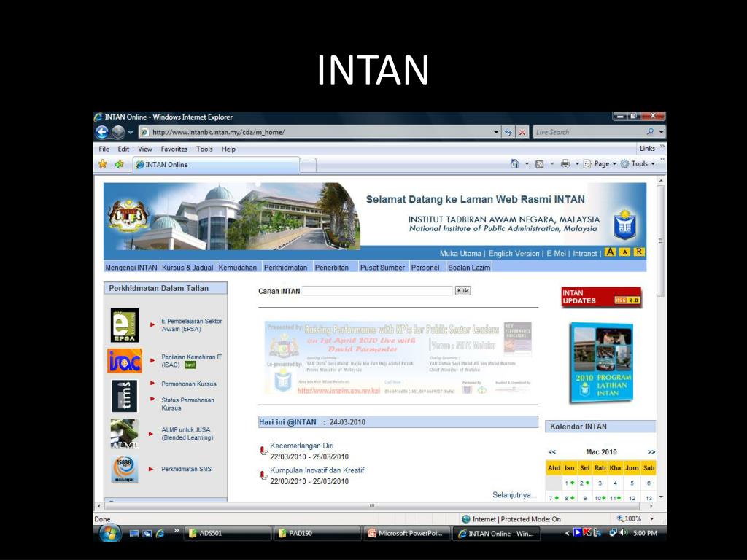Open Permohonan Kursus link
Image resolution: width=747 pixels, height=560 pixels.
coord(189,384)
